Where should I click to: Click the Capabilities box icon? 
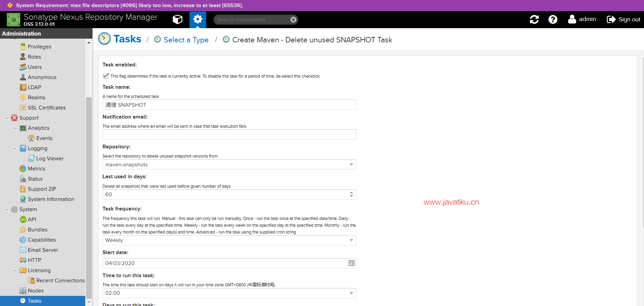tap(23, 240)
